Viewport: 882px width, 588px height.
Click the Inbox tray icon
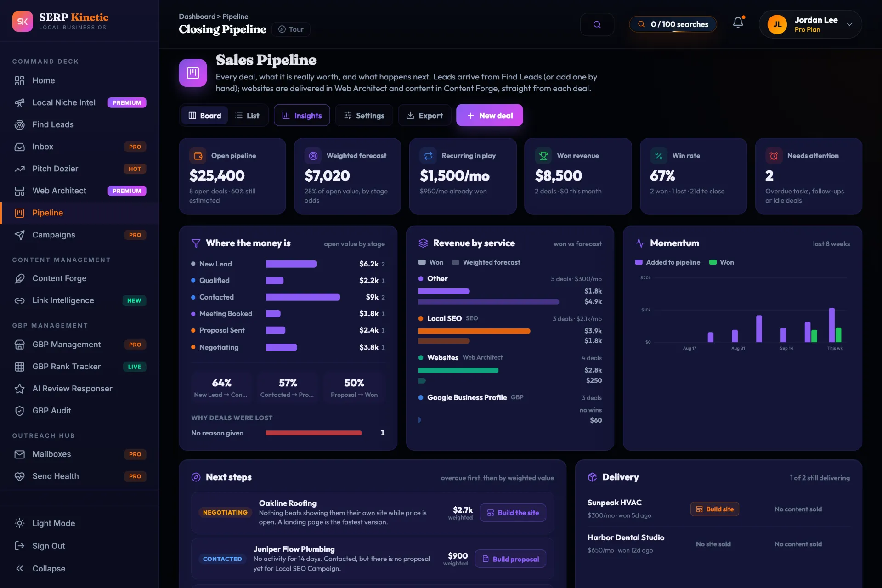(x=19, y=147)
